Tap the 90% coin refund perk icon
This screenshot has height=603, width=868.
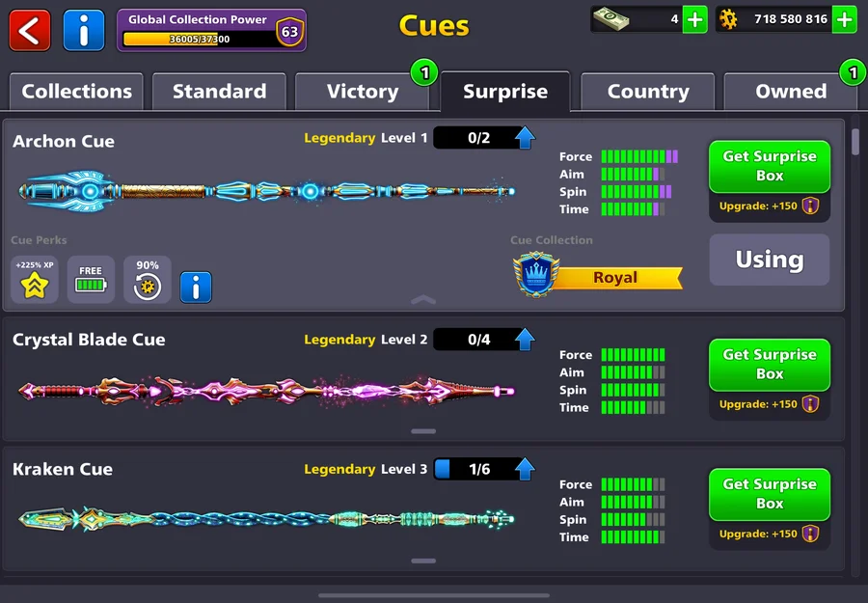tap(148, 280)
